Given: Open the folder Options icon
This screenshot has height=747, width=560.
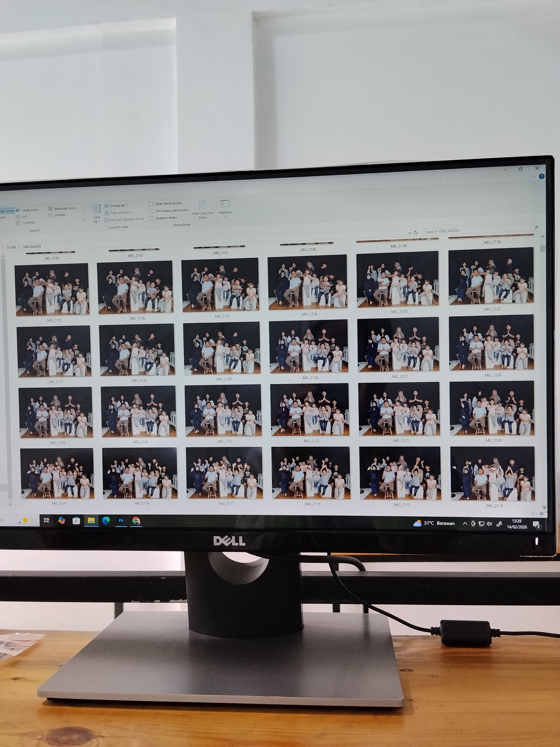Looking at the screenshot, I should coord(225,204).
